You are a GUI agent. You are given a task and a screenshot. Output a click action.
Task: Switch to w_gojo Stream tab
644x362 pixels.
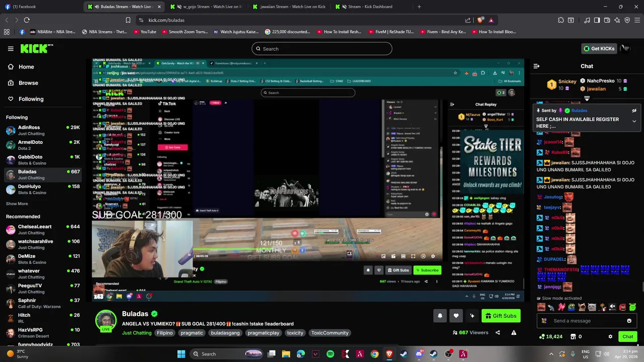point(206,7)
